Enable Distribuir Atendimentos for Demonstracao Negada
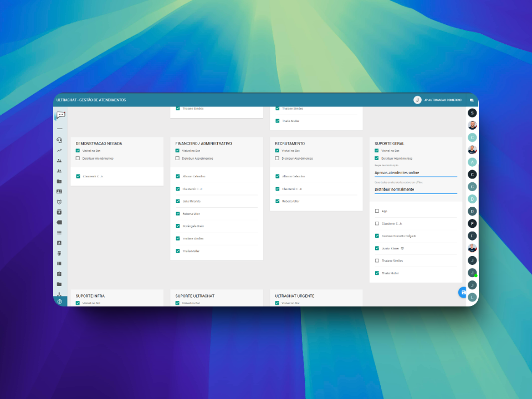Image resolution: width=532 pixels, height=399 pixels. (78, 158)
